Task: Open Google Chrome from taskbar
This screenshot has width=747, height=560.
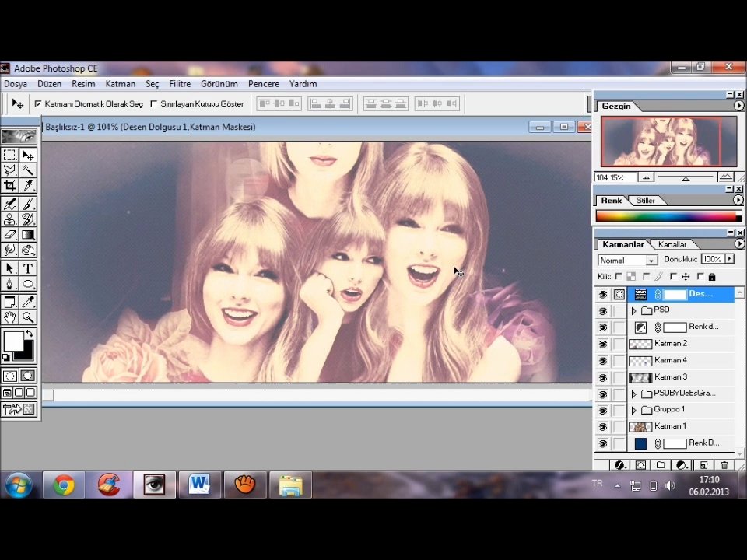Action: (63, 485)
